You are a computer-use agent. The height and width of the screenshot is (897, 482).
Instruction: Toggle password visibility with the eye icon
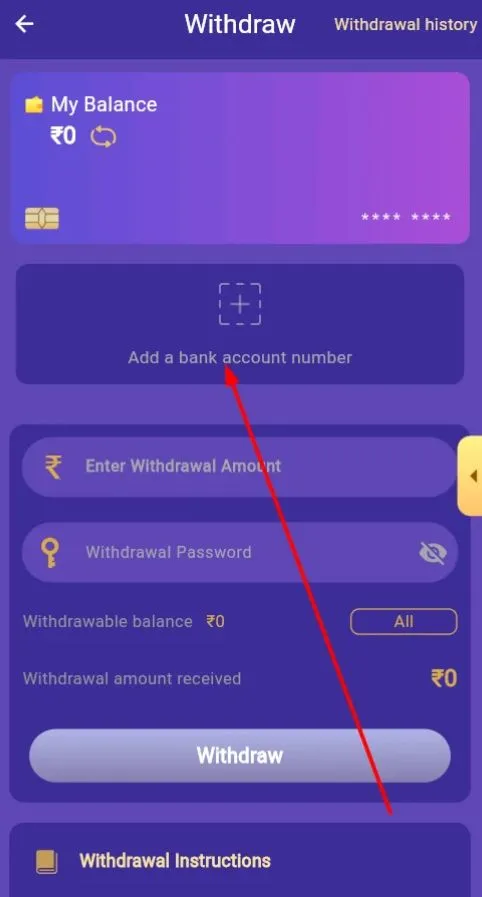coord(433,553)
